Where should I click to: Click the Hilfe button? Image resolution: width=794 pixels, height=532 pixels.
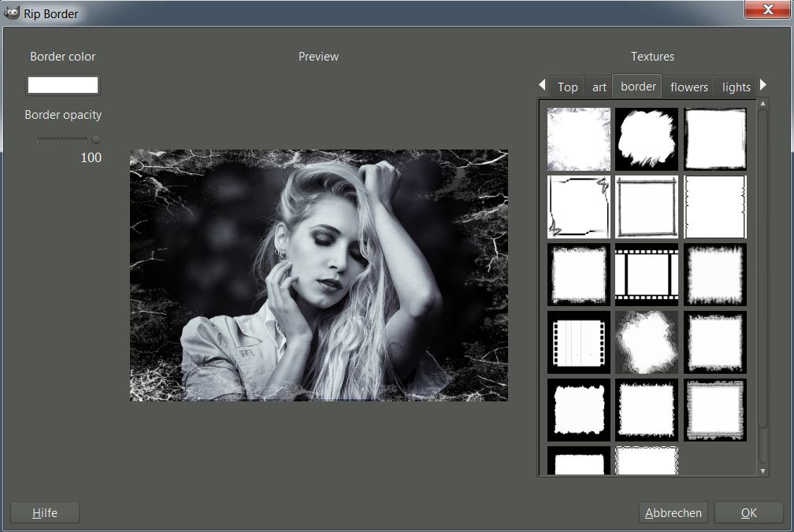tap(45, 513)
